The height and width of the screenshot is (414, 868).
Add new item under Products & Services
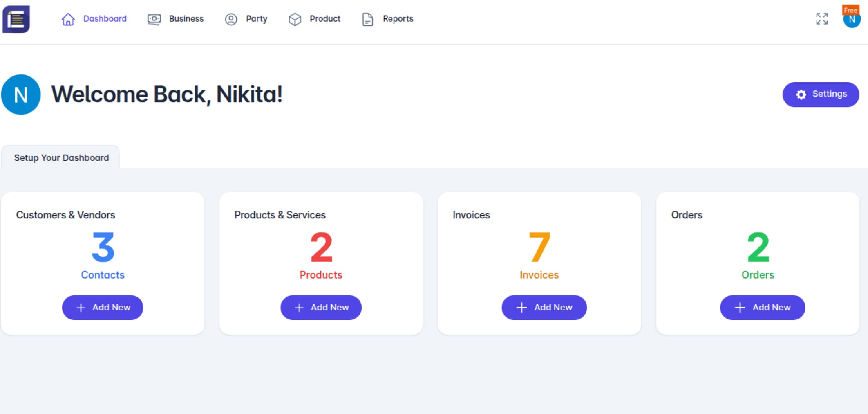(x=321, y=308)
